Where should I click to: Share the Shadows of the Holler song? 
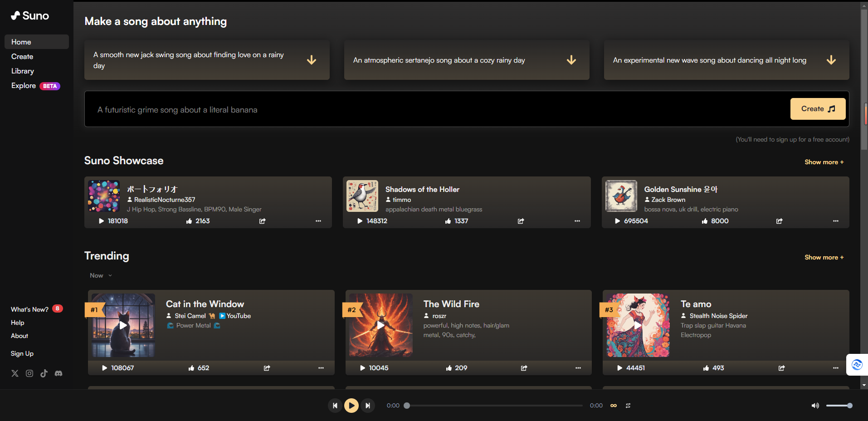[521, 221]
